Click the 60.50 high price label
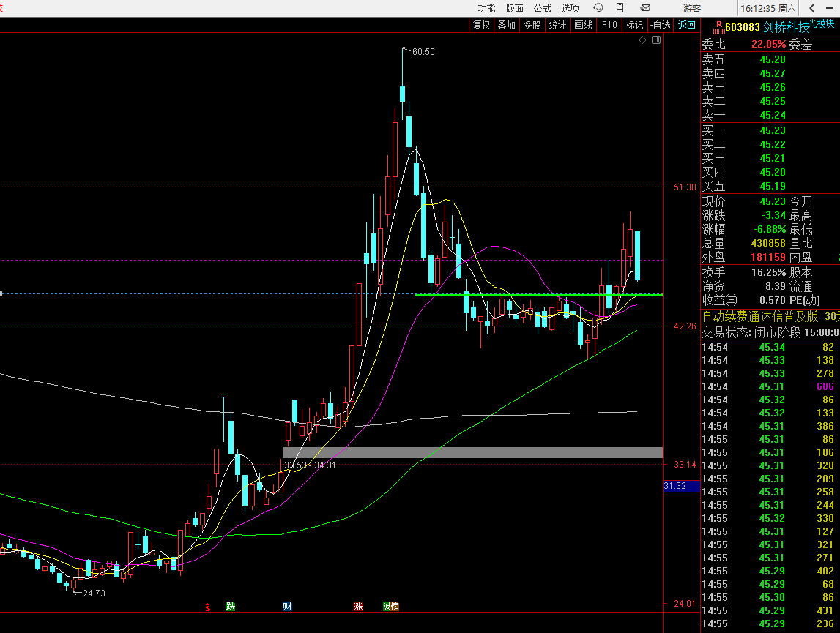The width and height of the screenshot is (840, 633). click(x=423, y=52)
